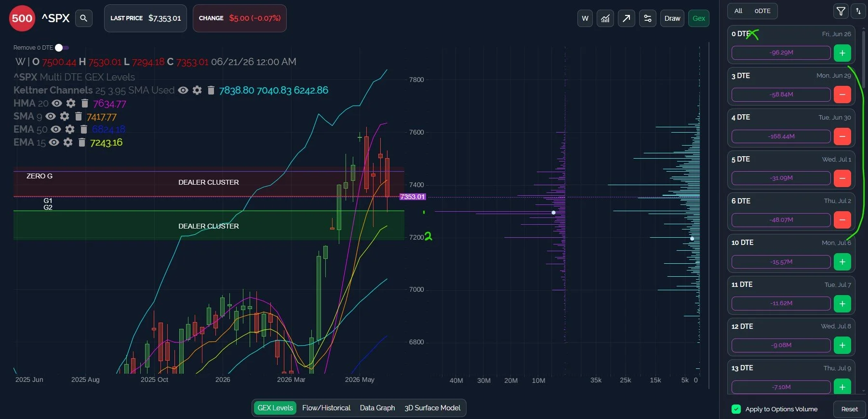Click the -96.29M value field
868x419 pixels.
pyautogui.click(x=781, y=53)
